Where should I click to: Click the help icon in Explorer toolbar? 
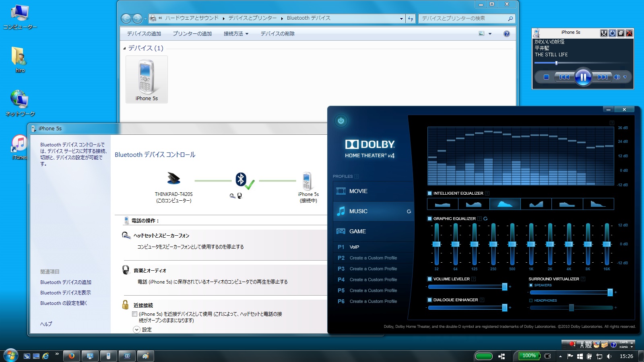coord(507,34)
